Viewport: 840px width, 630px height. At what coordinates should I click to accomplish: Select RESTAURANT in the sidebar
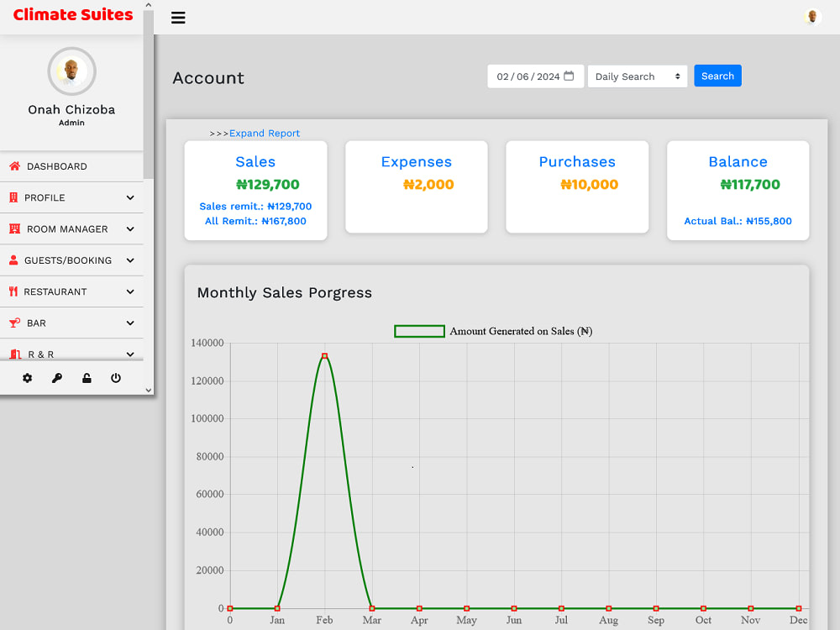pyautogui.click(x=71, y=291)
